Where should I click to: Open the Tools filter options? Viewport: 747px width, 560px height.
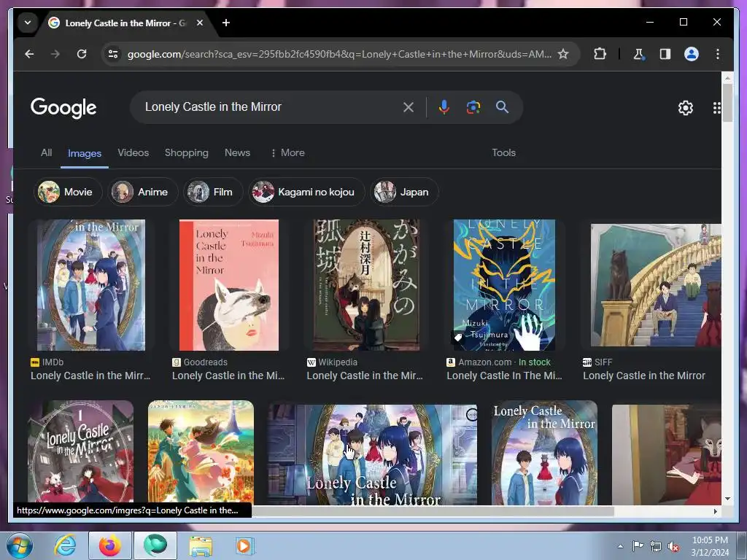503,153
